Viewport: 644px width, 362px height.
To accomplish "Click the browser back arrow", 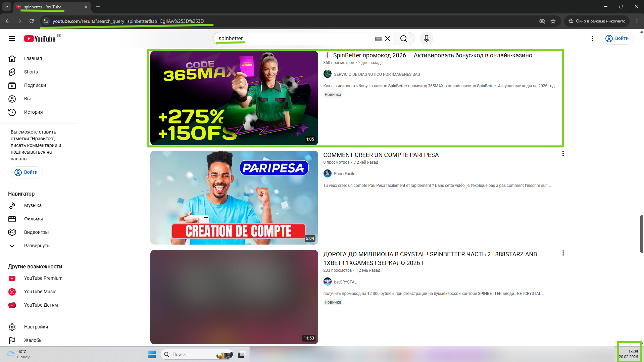I will pos(7,21).
